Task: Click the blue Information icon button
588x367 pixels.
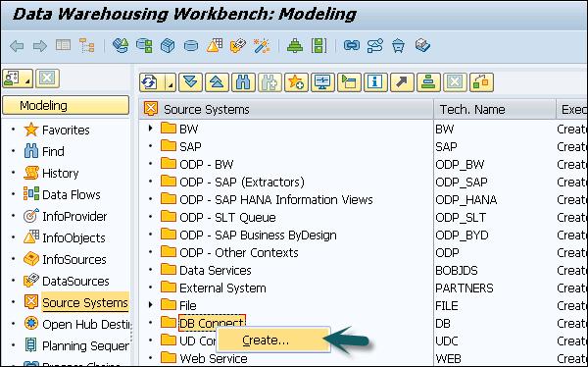Action: click(x=375, y=82)
